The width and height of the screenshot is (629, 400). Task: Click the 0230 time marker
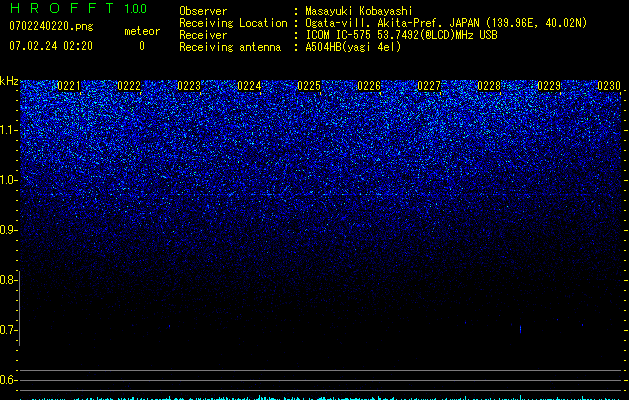609,86
